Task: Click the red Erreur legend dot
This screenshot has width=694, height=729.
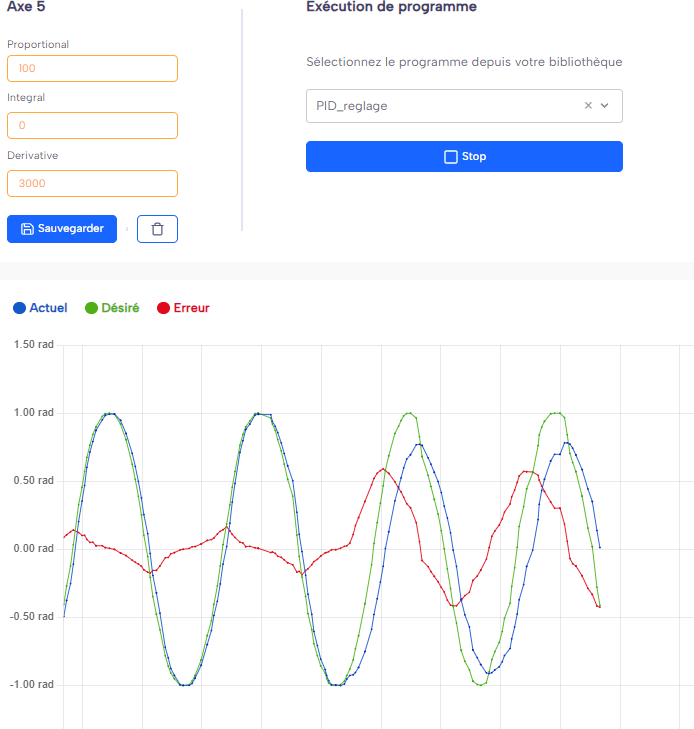Action: coord(163,308)
